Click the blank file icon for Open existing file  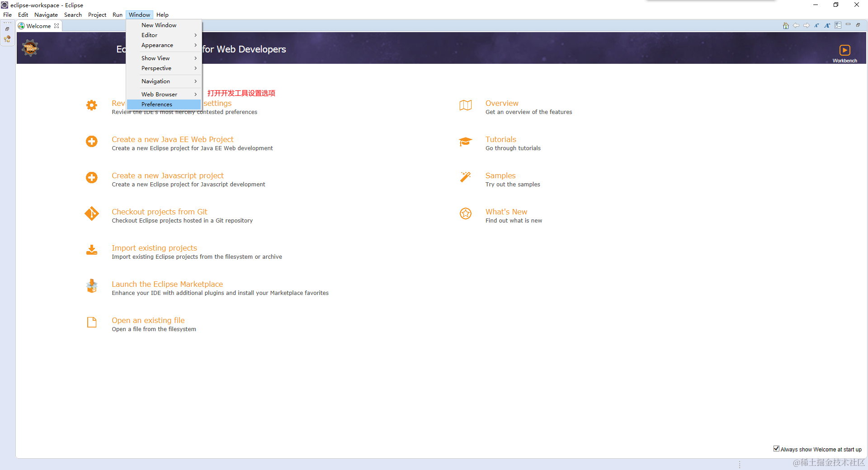point(92,322)
